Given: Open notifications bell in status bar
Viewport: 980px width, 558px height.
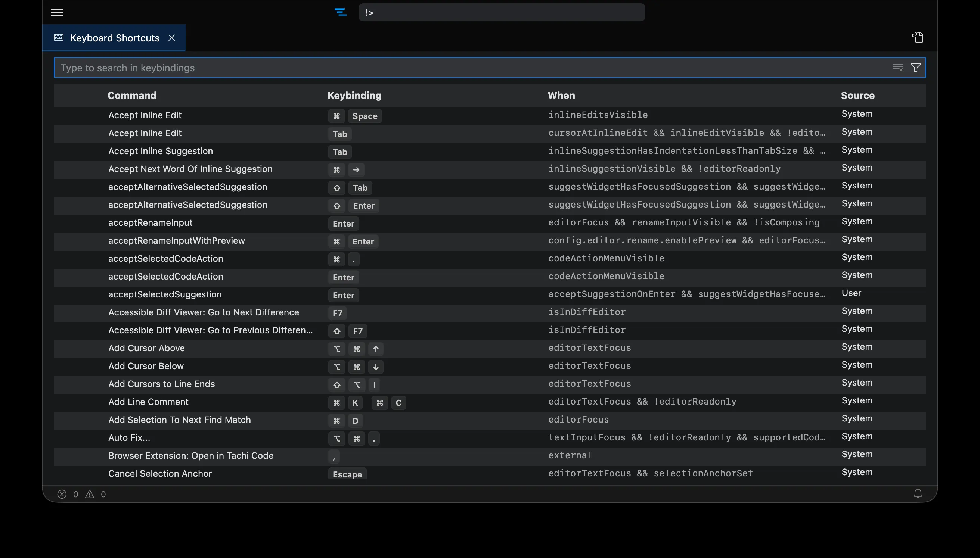Looking at the screenshot, I should point(918,493).
